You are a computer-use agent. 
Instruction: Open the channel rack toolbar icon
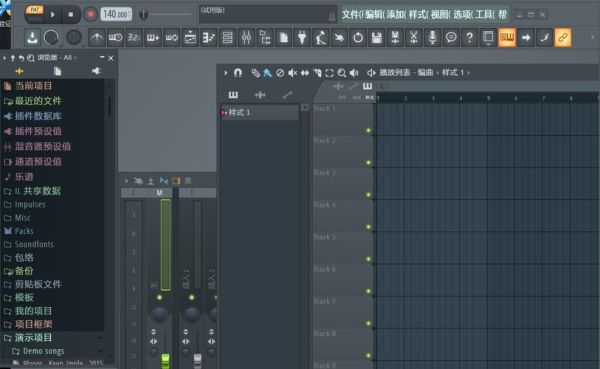tap(228, 38)
